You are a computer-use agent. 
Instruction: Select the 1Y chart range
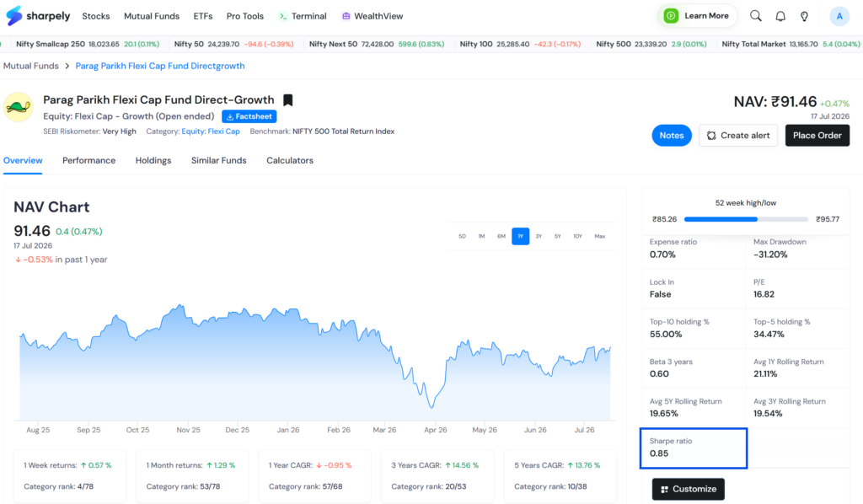521,236
